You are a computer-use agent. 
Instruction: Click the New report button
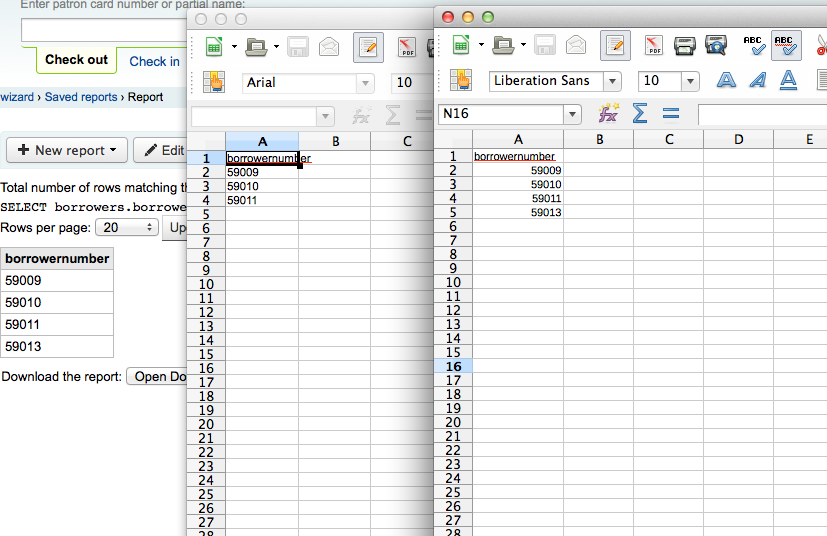click(x=67, y=150)
